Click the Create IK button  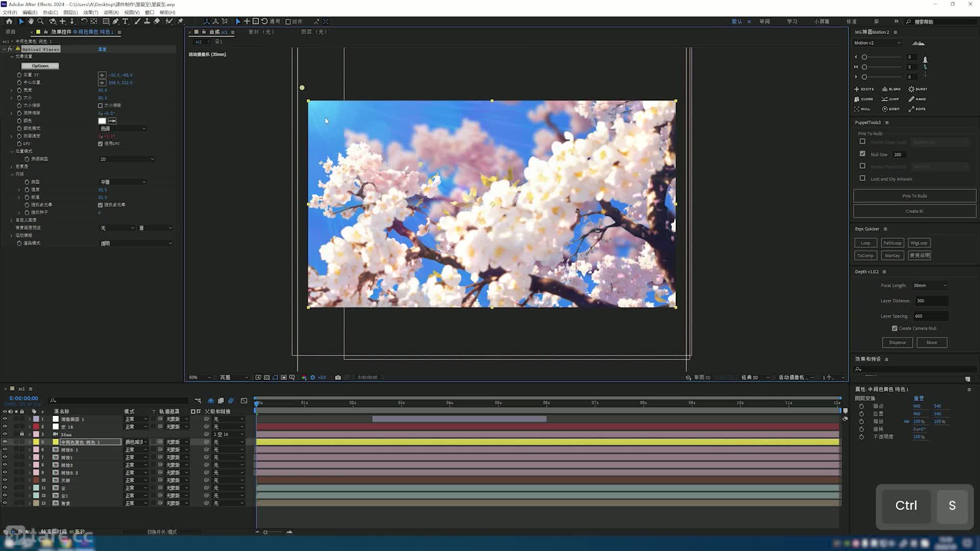[915, 211]
